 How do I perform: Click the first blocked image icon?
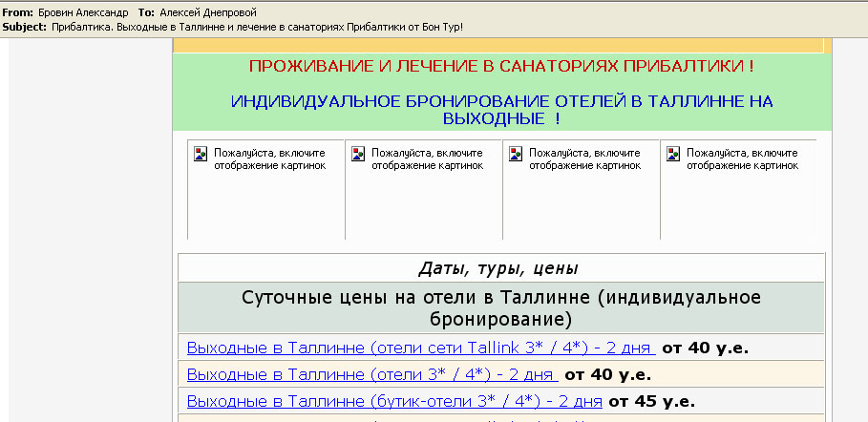201,155
